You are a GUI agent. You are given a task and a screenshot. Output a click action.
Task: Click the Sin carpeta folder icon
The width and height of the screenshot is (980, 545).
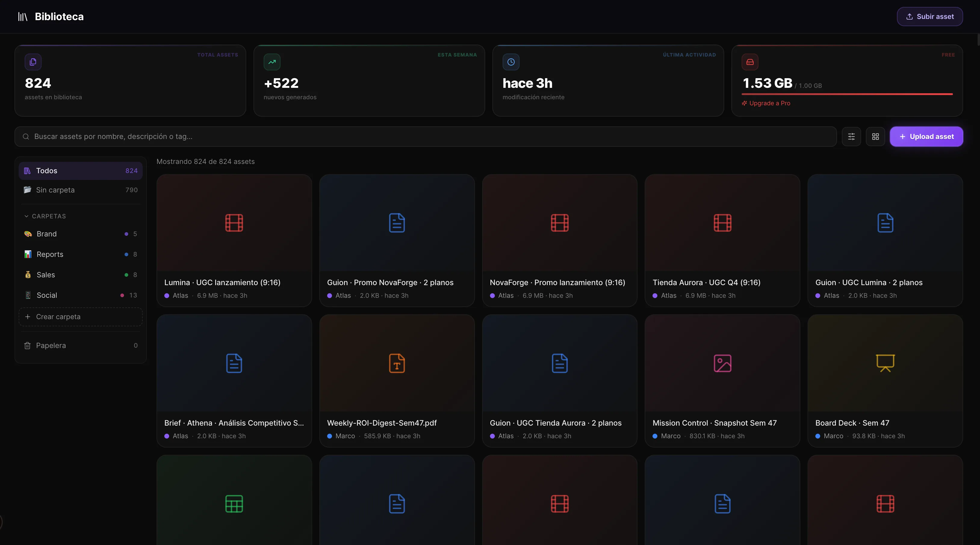tap(27, 190)
